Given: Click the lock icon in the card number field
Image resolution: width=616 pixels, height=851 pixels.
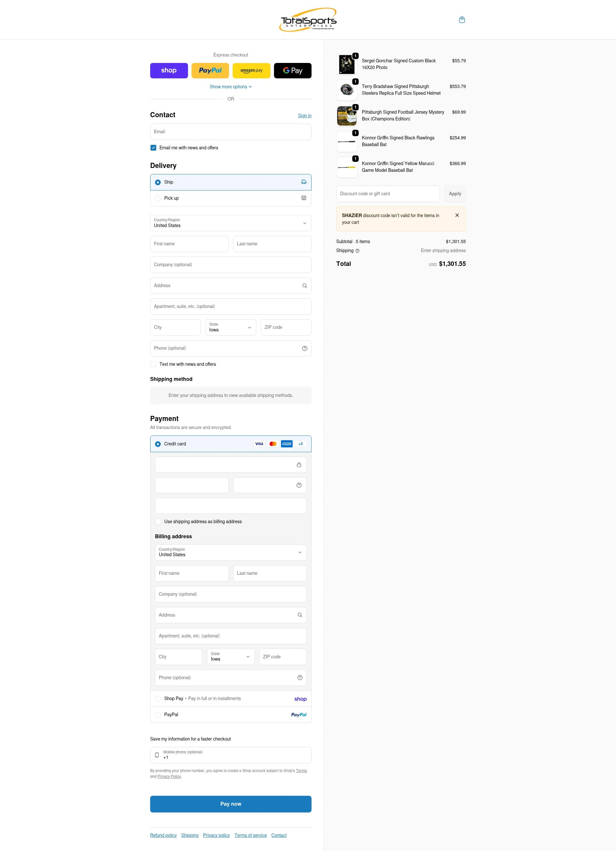Looking at the screenshot, I should [299, 465].
